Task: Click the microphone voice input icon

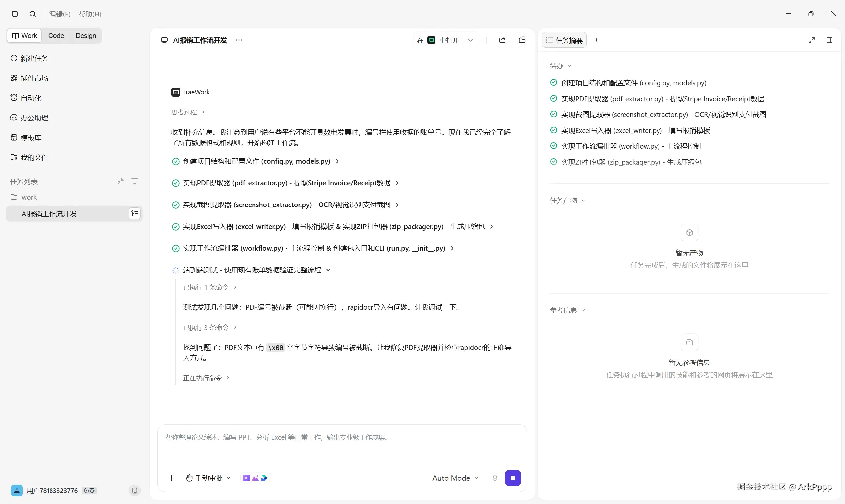Action: click(x=495, y=478)
